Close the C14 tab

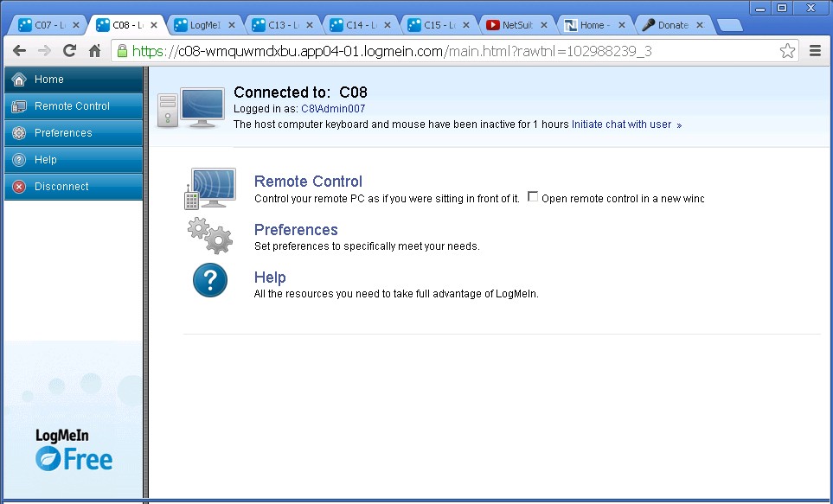(x=388, y=25)
